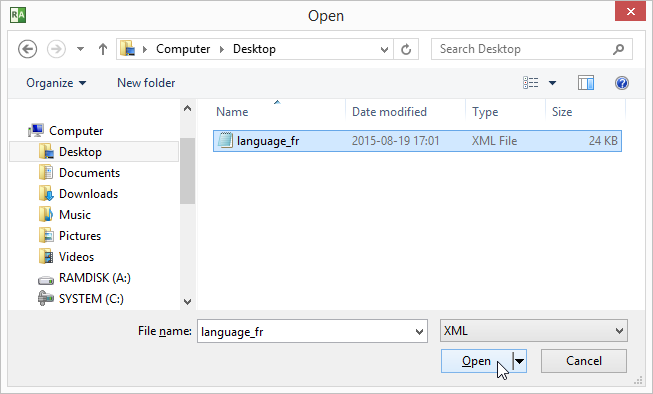The height and width of the screenshot is (394, 653).
Task: Expand the address bar history dropdown
Action: [x=384, y=50]
